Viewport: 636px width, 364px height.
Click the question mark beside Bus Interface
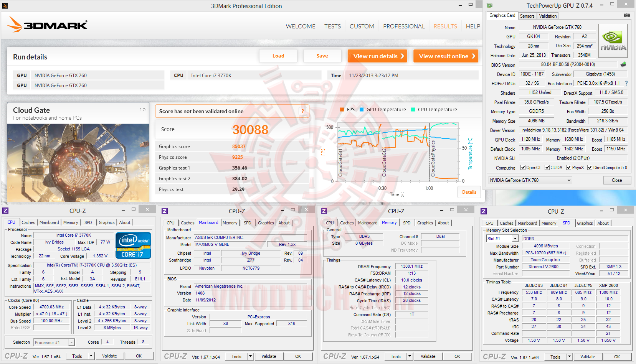point(626,83)
